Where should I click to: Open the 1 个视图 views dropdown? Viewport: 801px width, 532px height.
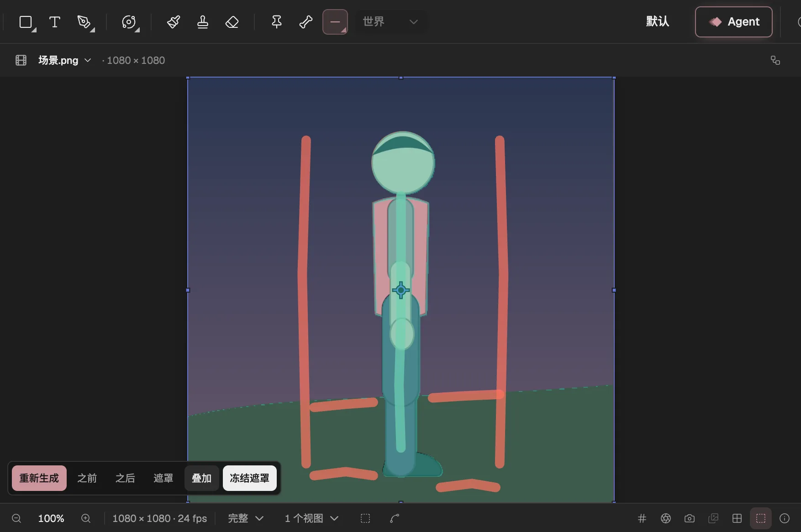click(x=312, y=518)
